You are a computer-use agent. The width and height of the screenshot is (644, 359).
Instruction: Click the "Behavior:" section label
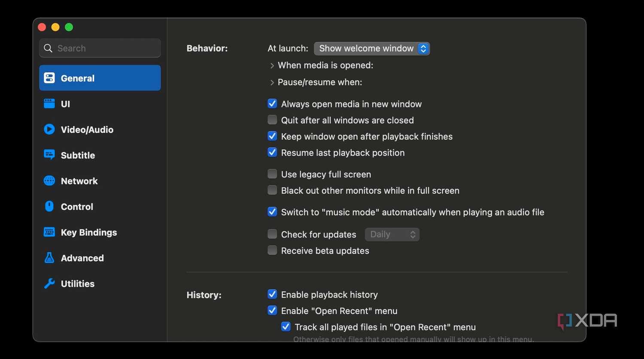click(x=207, y=49)
